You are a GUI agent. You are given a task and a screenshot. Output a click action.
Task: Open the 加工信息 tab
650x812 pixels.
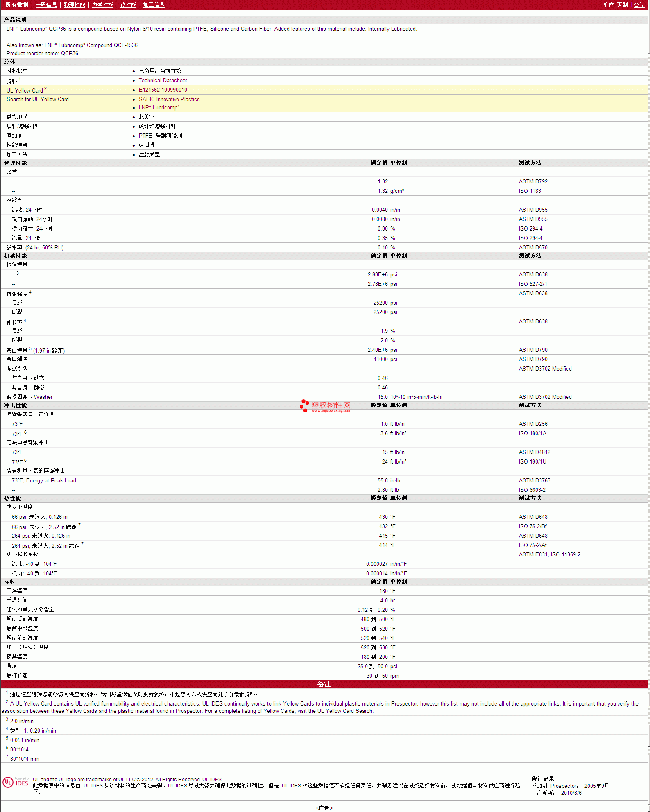154,5
